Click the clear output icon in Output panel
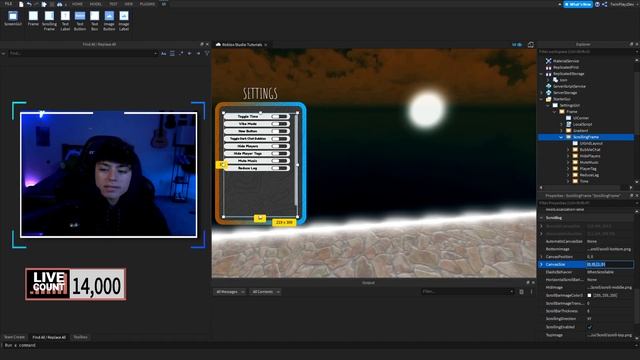Image resolution: width=640 pixels, height=360 pixels. [x=521, y=292]
